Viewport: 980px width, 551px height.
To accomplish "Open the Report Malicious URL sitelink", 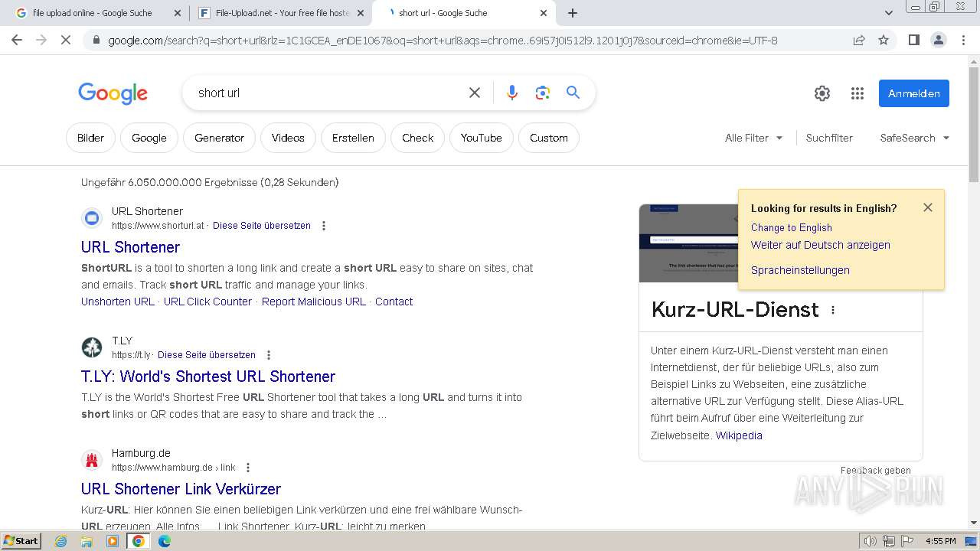I will click(x=314, y=302).
